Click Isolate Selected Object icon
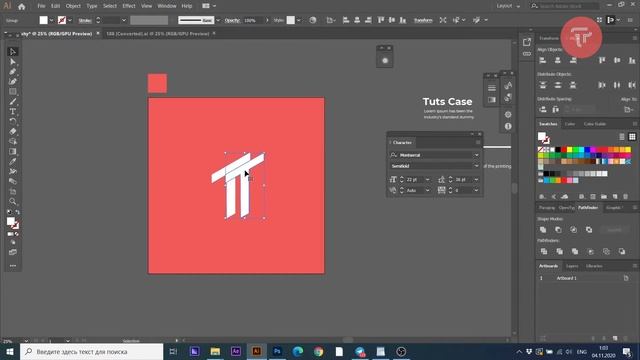The height and width of the screenshot is (360, 640). [x=443, y=20]
